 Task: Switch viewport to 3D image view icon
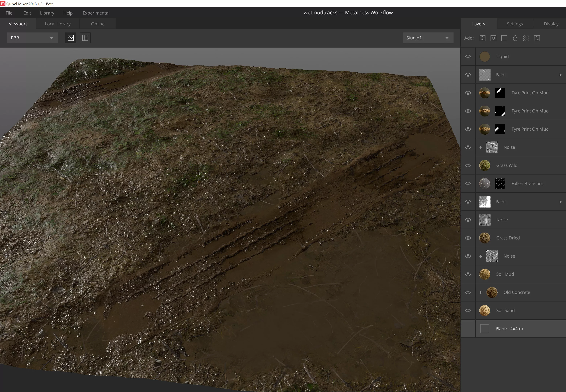pos(71,38)
